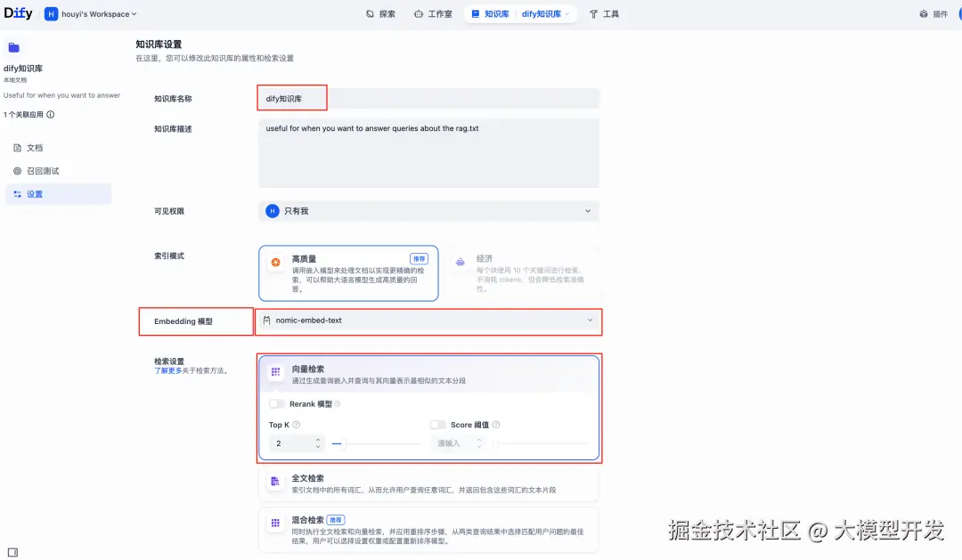
Task: Open the 工具 tab
Action: point(604,14)
